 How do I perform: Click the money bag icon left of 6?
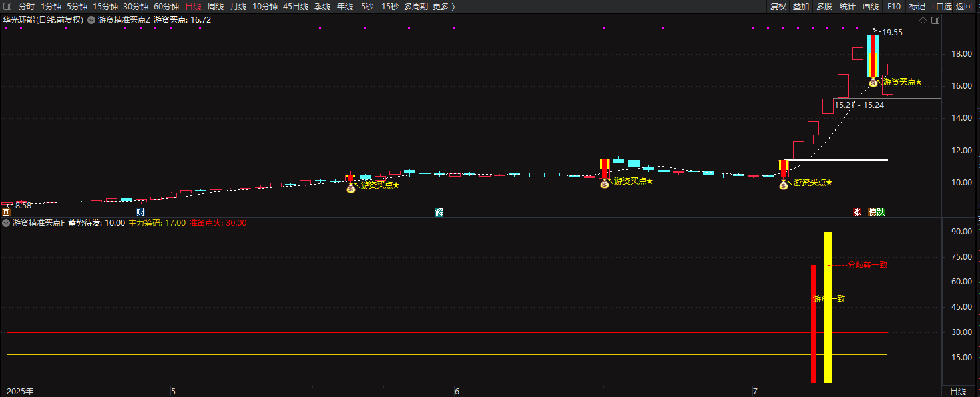351,189
